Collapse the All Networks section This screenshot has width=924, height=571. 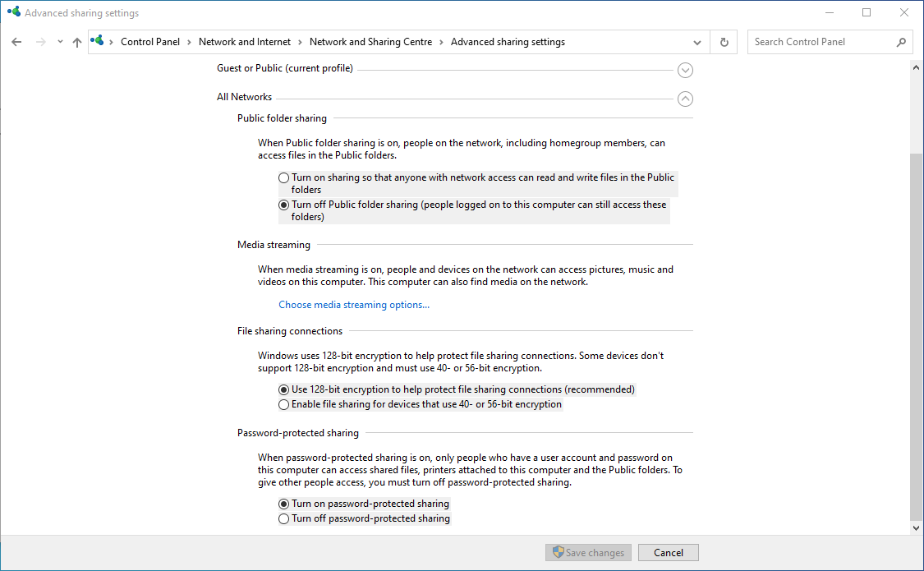685,99
